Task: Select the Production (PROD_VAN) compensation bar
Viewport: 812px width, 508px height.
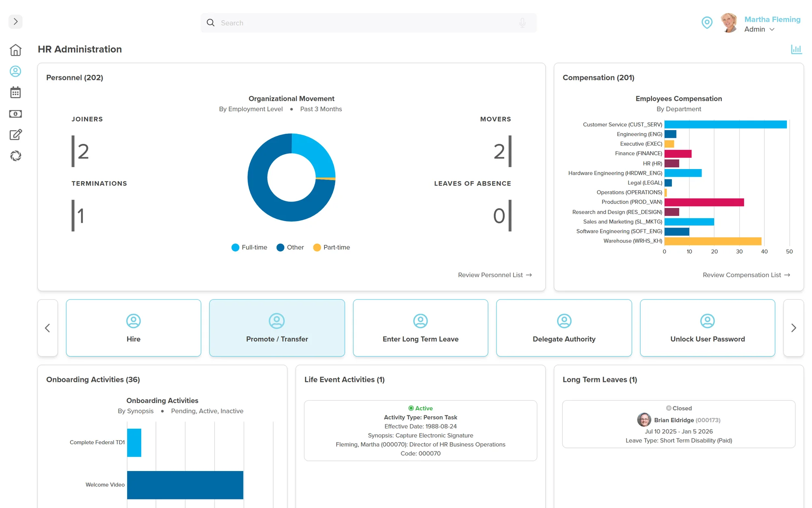Action: (704, 202)
